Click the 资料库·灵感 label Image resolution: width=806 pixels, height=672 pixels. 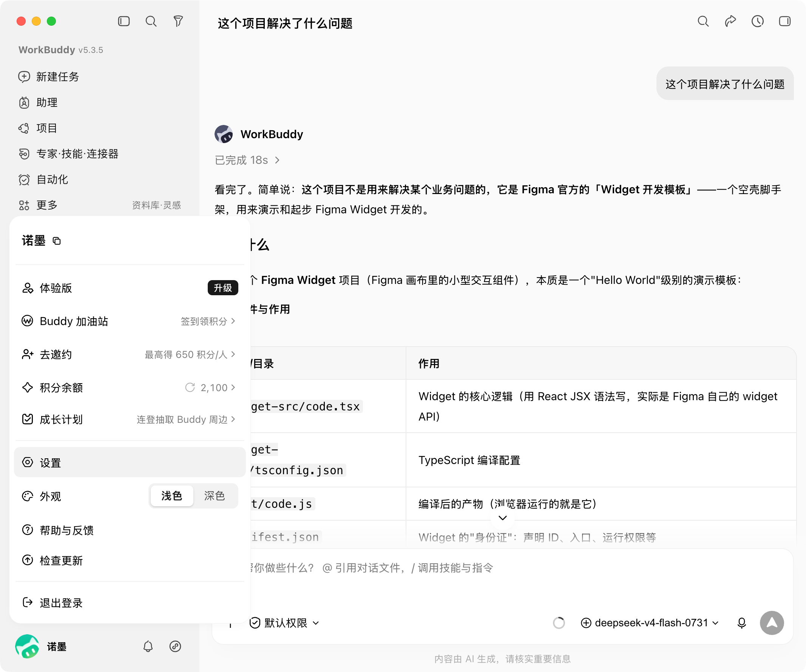(157, 205)
